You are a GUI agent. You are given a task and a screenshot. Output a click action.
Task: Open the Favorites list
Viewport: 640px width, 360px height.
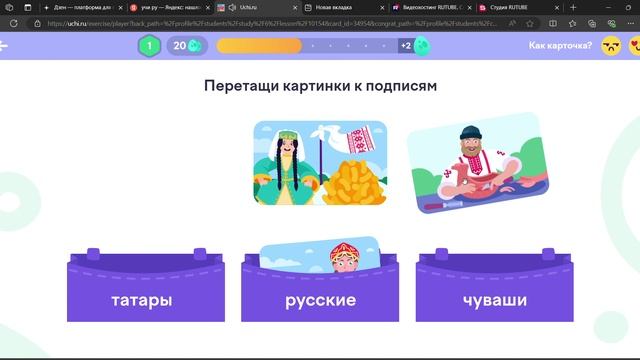point(572,24)
